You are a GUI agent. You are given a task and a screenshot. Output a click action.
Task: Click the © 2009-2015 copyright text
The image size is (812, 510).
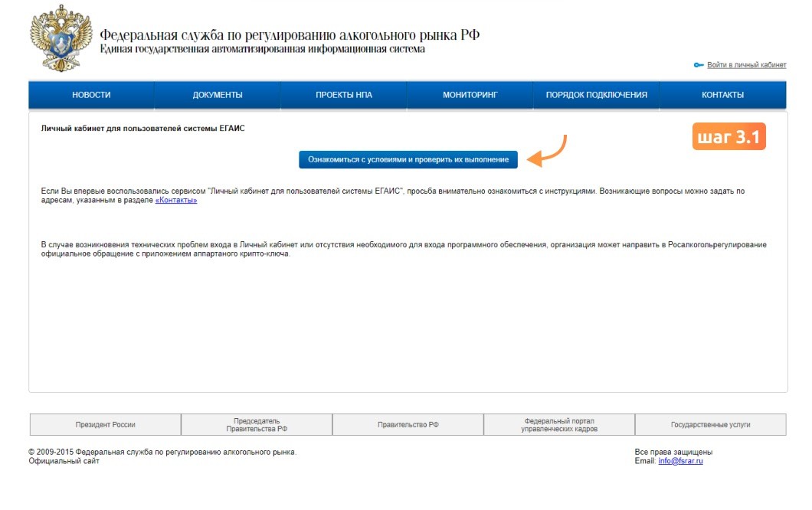(x=162, y=452)
